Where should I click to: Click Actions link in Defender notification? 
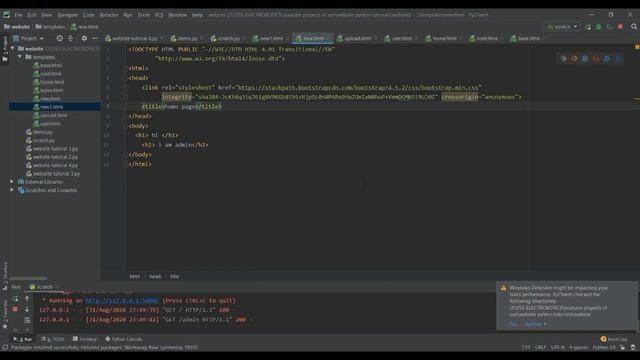pyautogui.click(x=535, y=324)
